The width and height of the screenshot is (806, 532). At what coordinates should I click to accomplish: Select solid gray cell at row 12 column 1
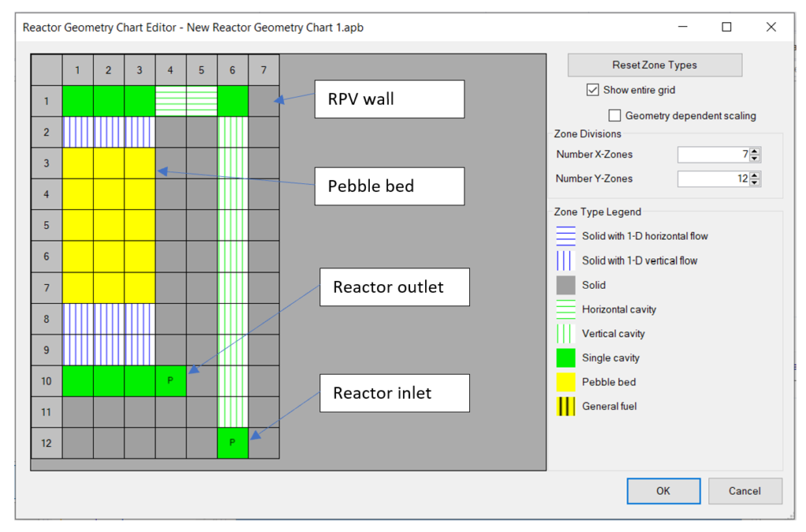coord(78,443)
